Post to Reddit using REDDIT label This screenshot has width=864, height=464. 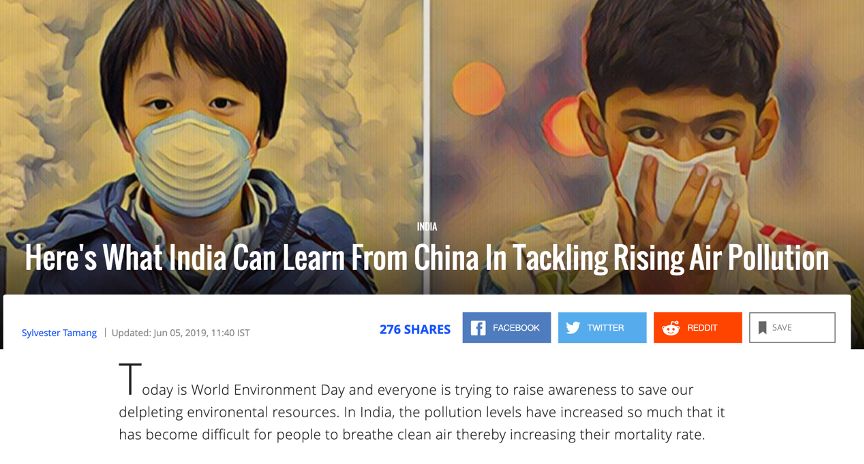(x=702, y=328)
